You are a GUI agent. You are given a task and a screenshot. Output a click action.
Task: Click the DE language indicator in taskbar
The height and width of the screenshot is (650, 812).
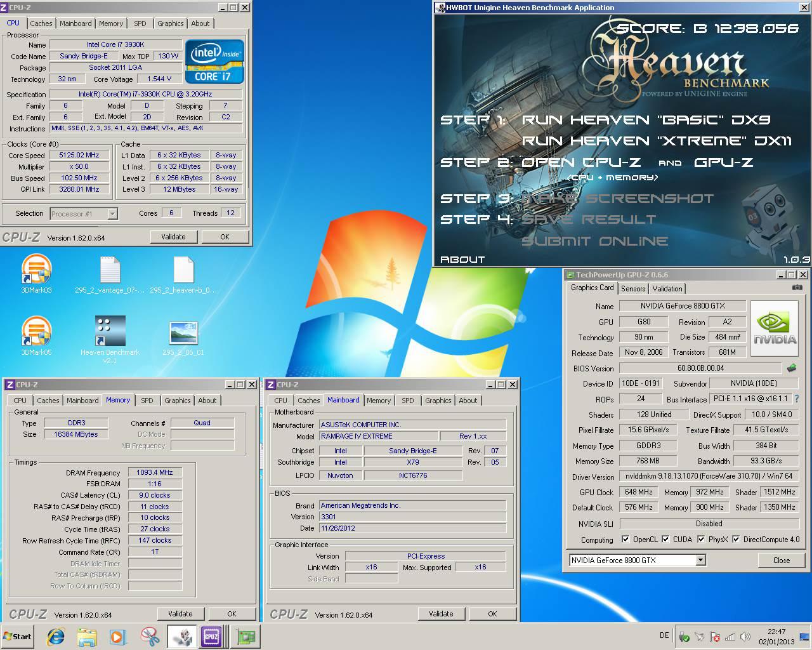pos(664,635)
